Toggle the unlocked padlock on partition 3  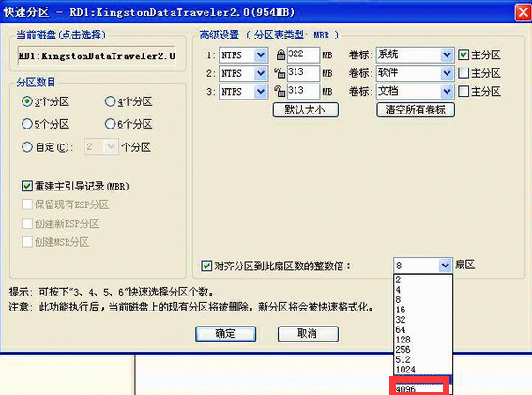pyautogui.click(x=280, y=91)
